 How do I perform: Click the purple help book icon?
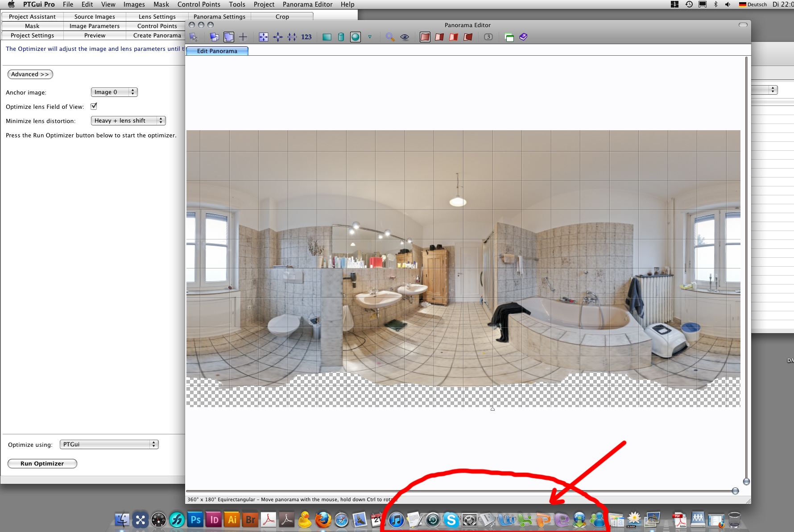point(523,37)
